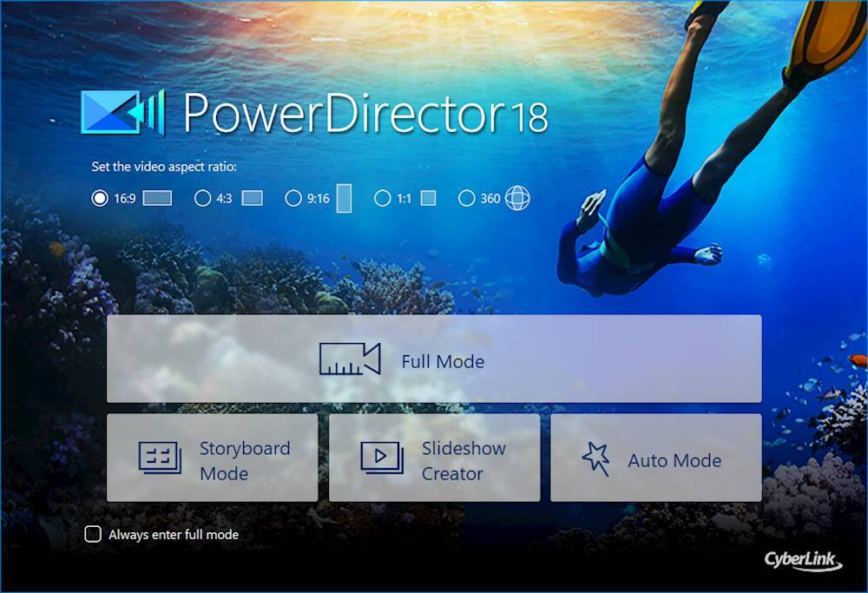Check the Always enter full mode box
The image size is (868, 593).
93,534
